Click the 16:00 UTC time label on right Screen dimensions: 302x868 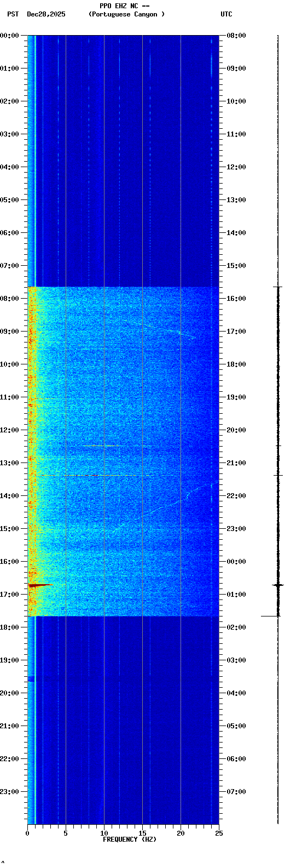(236, 299)
